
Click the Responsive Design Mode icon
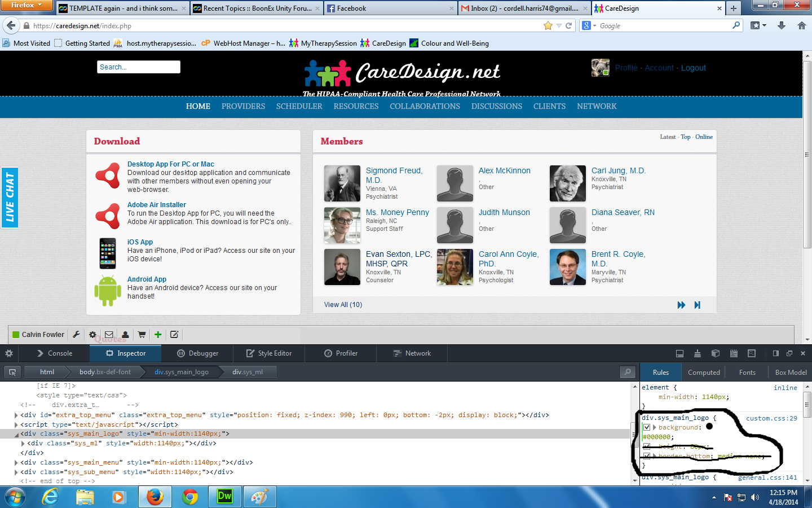pos(752,353)
